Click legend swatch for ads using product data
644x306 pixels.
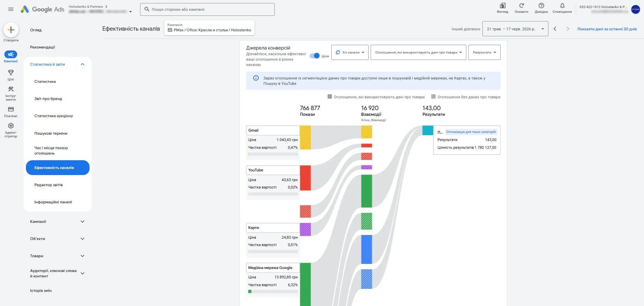point(330,97)
